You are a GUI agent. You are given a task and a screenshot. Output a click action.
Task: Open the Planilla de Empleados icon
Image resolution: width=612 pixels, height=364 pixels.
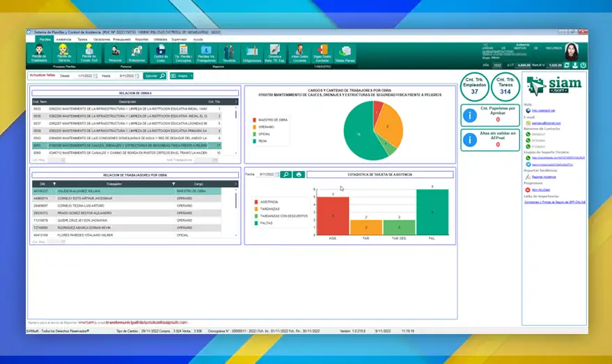click(39, 52)
